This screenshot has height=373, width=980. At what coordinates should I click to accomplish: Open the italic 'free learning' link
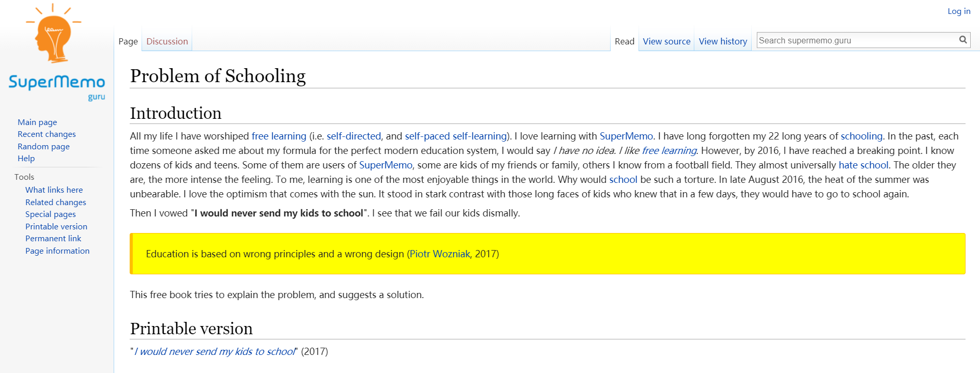669,150
